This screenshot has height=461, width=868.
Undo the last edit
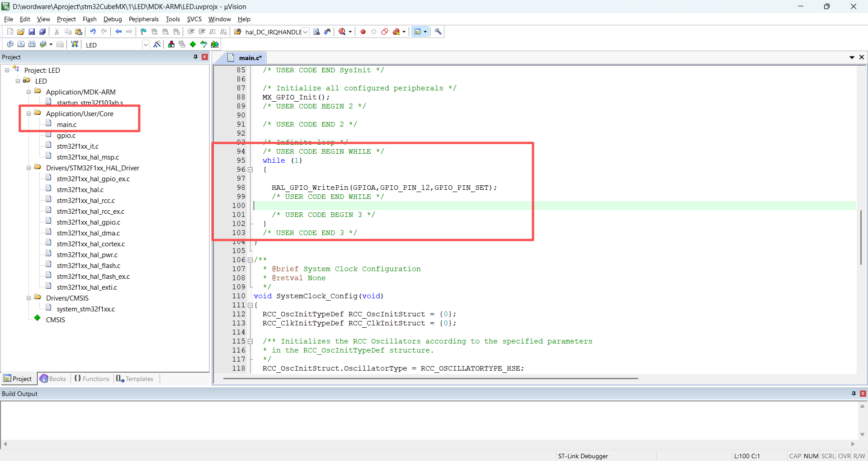click(x=93, y=32)
